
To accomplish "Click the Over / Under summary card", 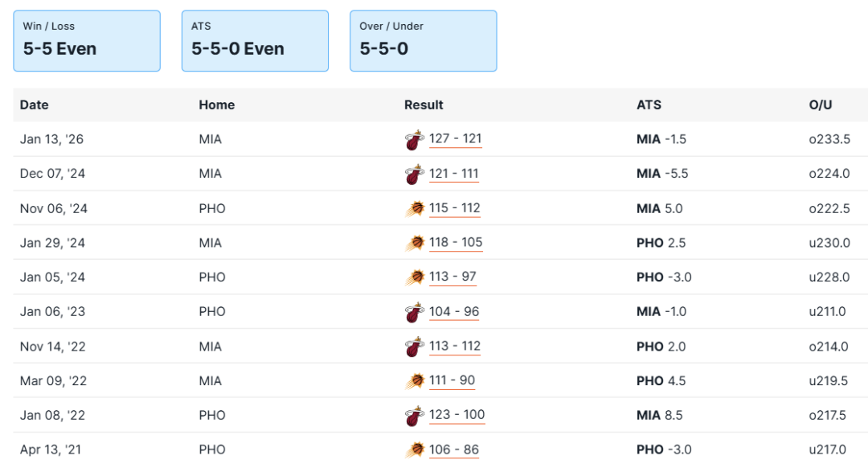I will (x=423, y=40).
